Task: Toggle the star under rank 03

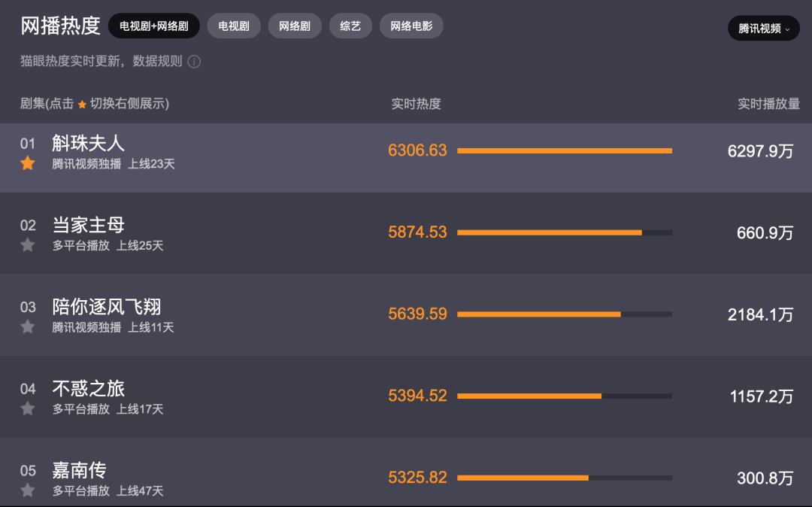Action: click(x=28, y=327)
